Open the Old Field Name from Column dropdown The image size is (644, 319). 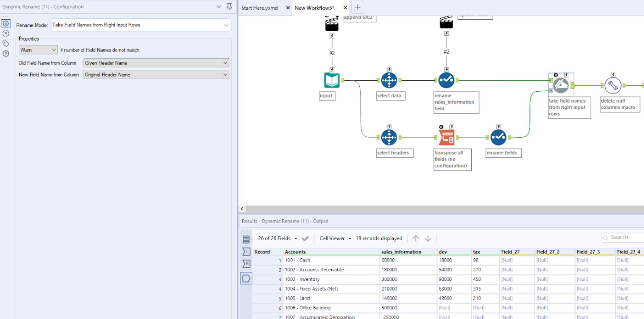click(x=156, y=63)
